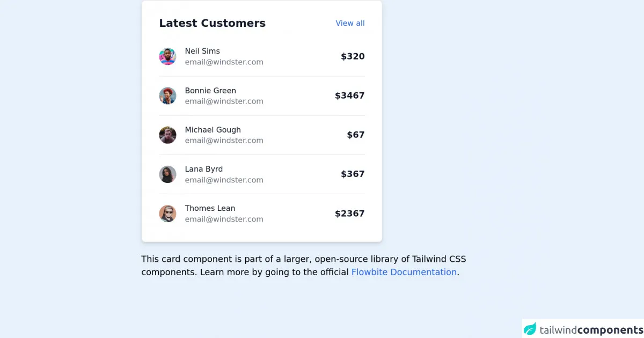Screen dimensions: 644x338
Task: Click the tailwindcomponents leaf logo icon
Action: click(x=530, y=329)
